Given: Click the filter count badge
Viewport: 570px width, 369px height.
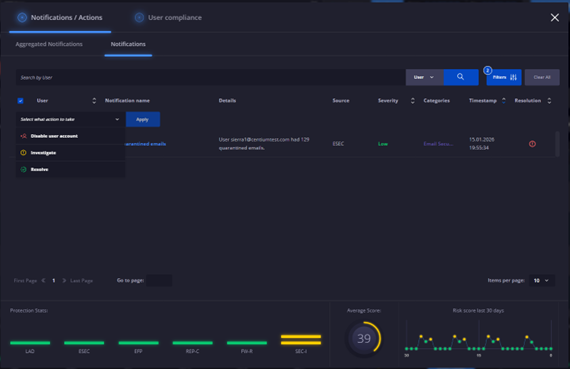Looking at the screenshot, I should click(487, 70).
